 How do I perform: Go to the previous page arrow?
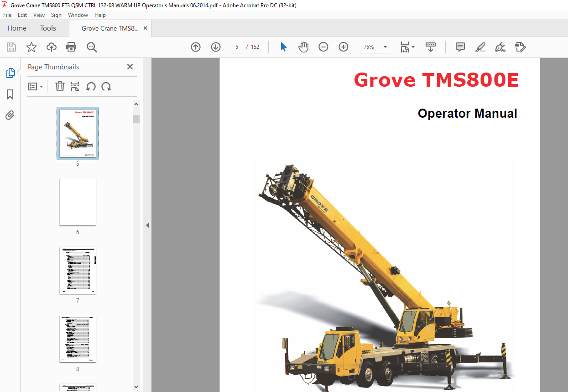click(x=196, y=47)
